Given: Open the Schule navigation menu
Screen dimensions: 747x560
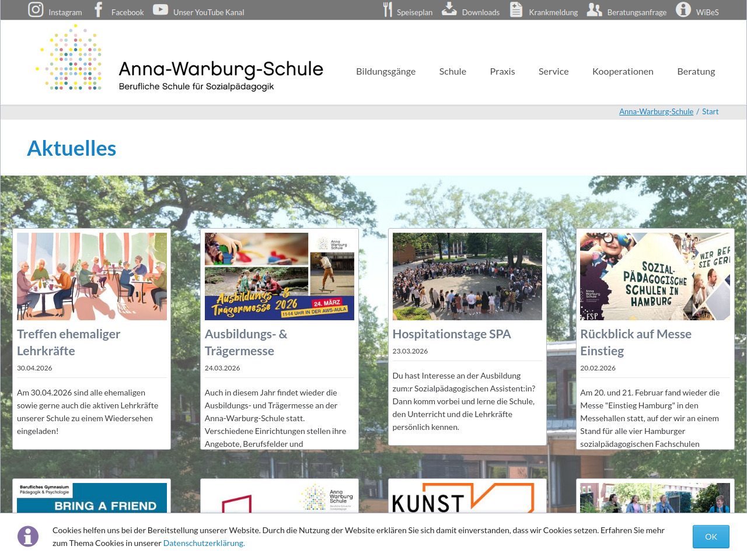Looking at the screenshot, I should click(452, 71).
